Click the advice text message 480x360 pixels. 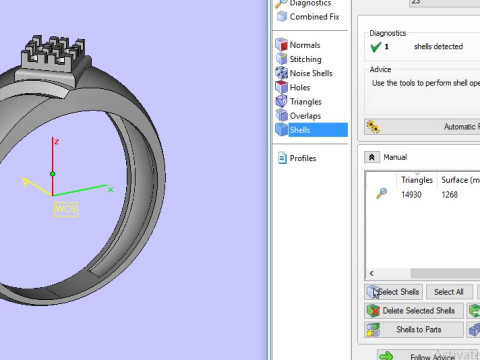click(x=426, y=83)
